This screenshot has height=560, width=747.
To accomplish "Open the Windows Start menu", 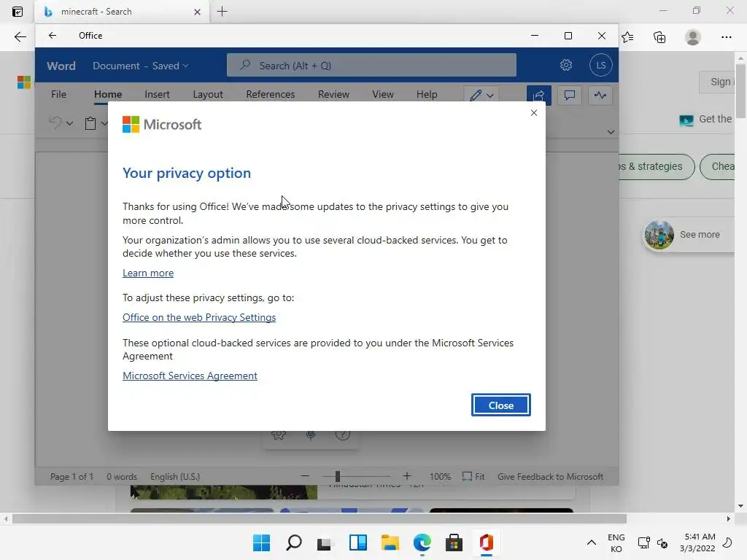I will (x=261, y=542).
